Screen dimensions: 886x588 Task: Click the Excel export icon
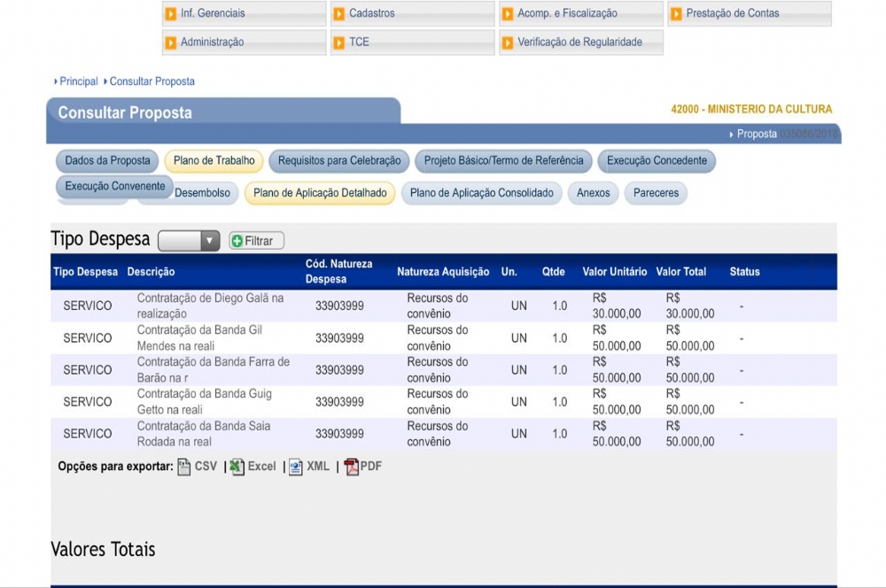tap(237, 467)
